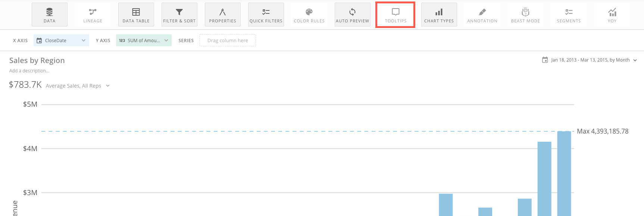Open the Lineage view

pyautogui.click(x=93, y=15)
